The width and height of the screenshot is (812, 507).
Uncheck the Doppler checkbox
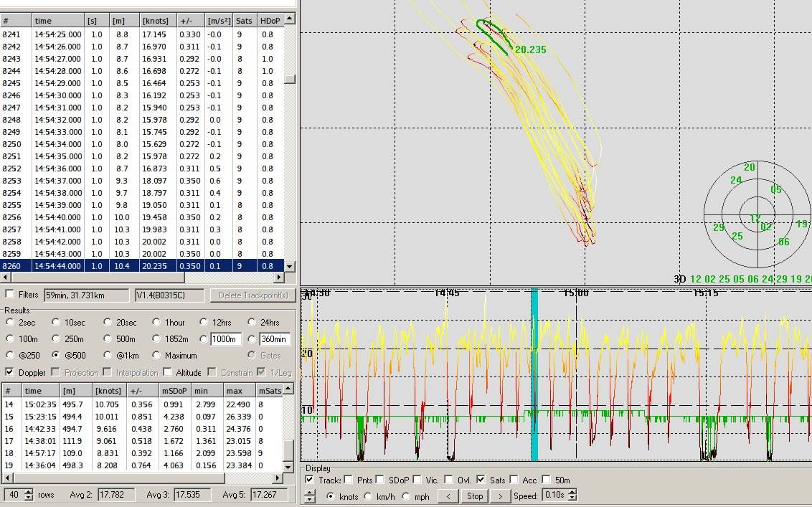pyautogui.click(x=10, y=373)
